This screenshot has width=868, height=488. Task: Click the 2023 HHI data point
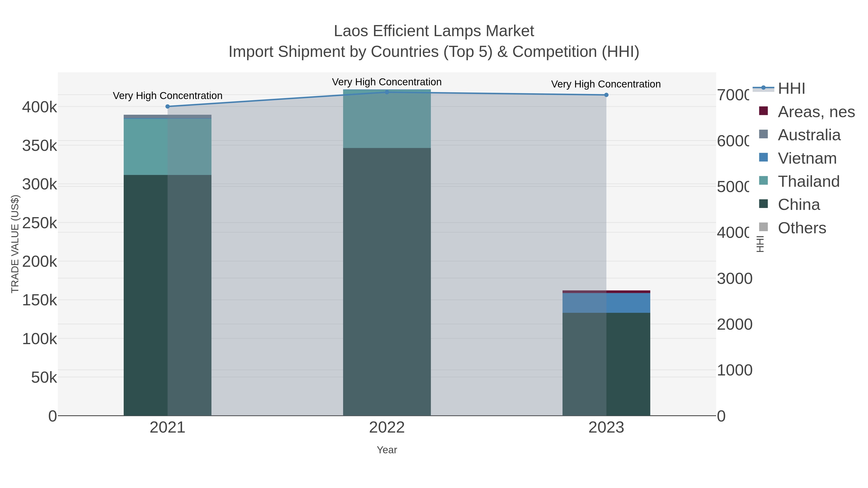pos(606,95)
